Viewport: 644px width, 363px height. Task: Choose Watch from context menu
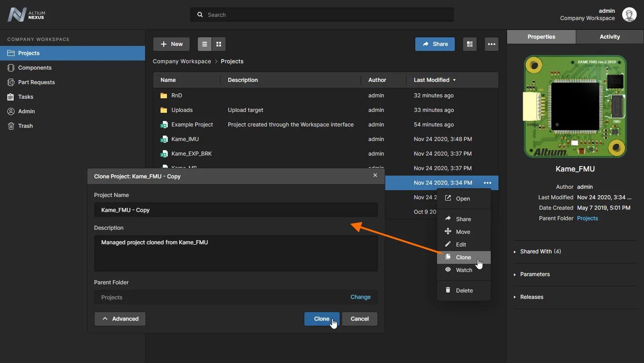coord(464,270)
